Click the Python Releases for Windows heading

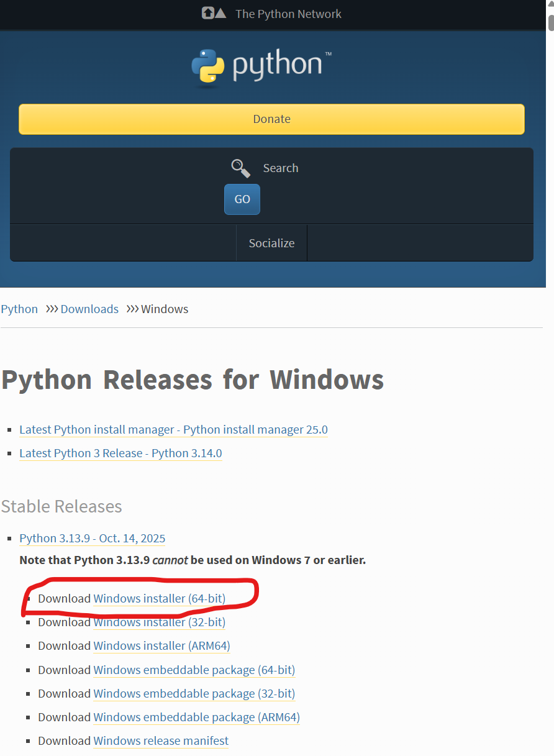pyautogui.click(x=193, y=380)
